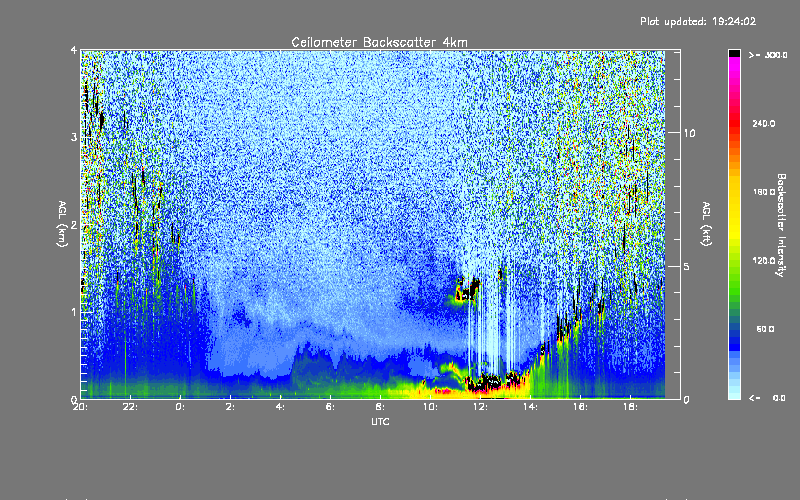Click the '2' km tick label on the left axis

pos(74,225)
